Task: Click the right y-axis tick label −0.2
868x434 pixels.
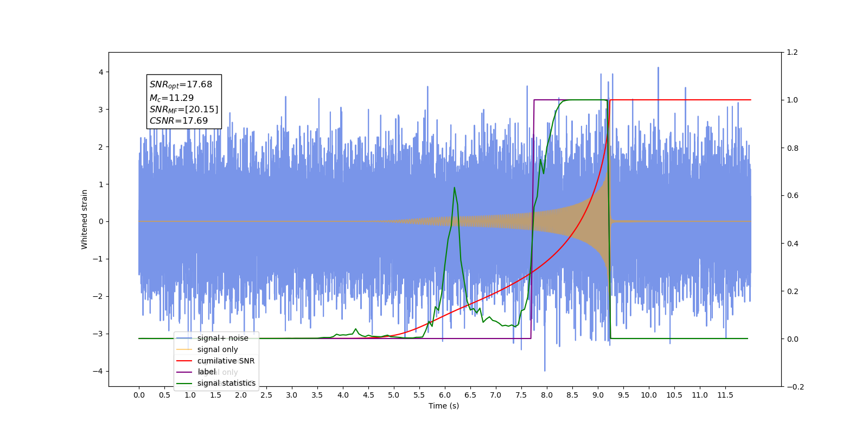Action: point(795,387)
